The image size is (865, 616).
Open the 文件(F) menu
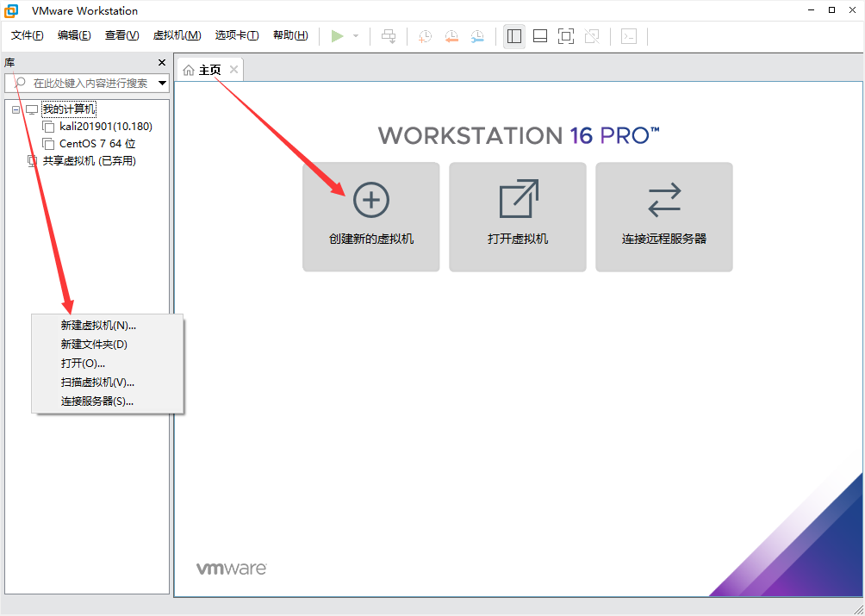point(27,35)
